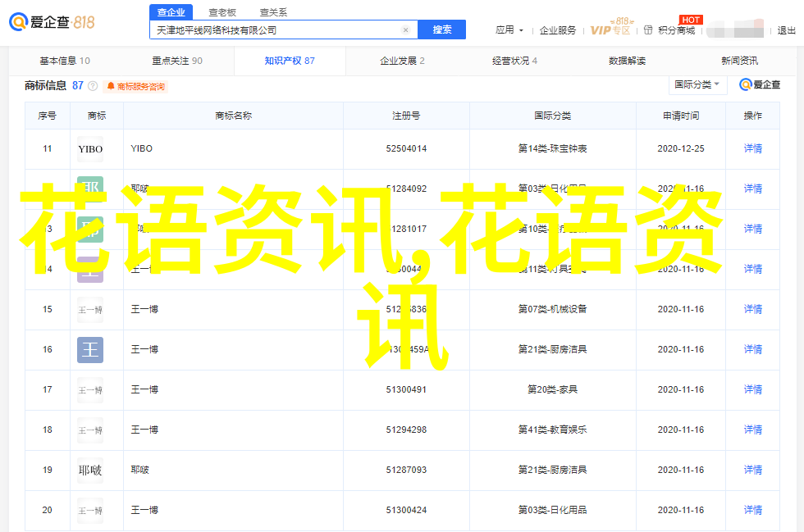804x532 pixels.
Task: Click the 退出 logout link
Action: [786, 30]
